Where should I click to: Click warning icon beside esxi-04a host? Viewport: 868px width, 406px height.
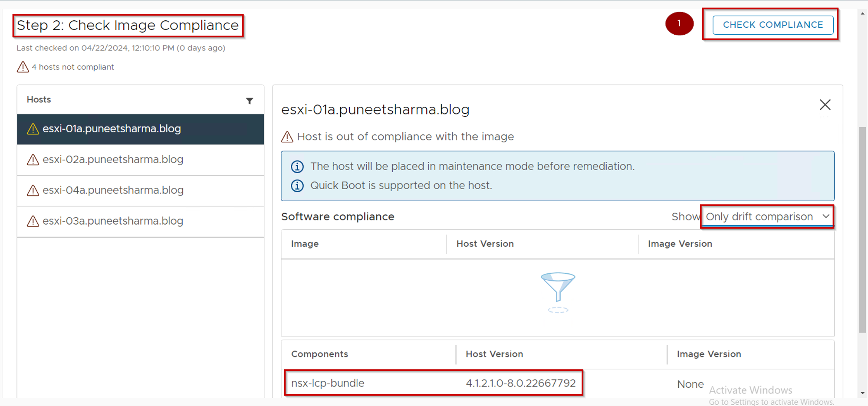[x=33, y=191]
